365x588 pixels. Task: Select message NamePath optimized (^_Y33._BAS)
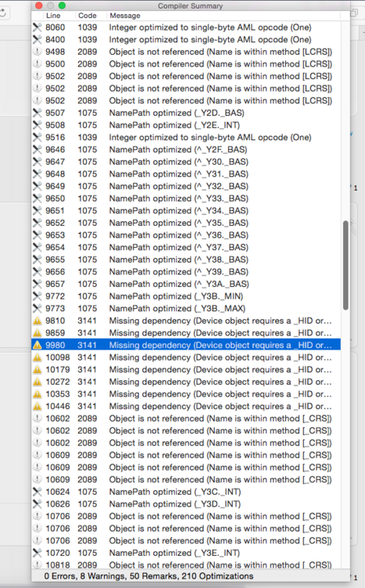click(x=179, y=198)
